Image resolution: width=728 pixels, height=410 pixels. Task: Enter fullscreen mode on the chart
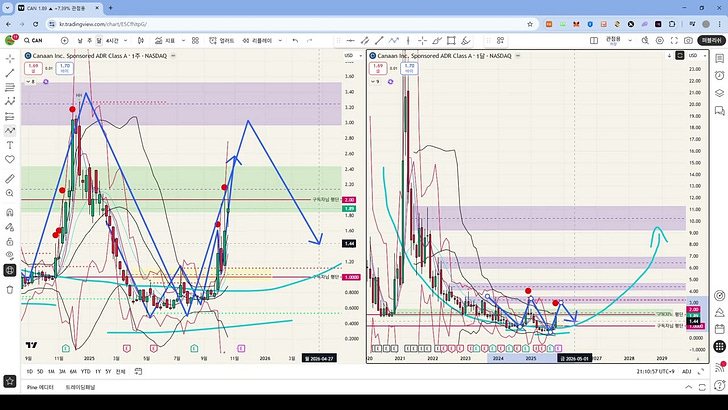[672, 41]
